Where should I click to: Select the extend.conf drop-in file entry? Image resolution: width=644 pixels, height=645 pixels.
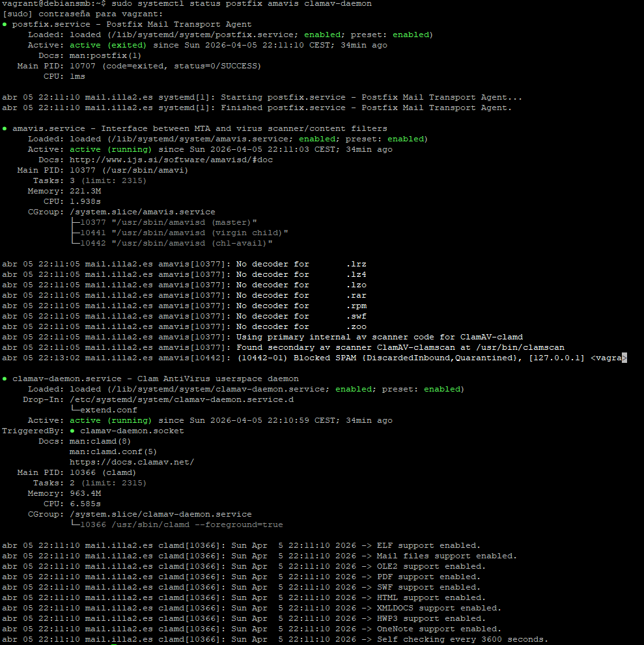[108, 410]
